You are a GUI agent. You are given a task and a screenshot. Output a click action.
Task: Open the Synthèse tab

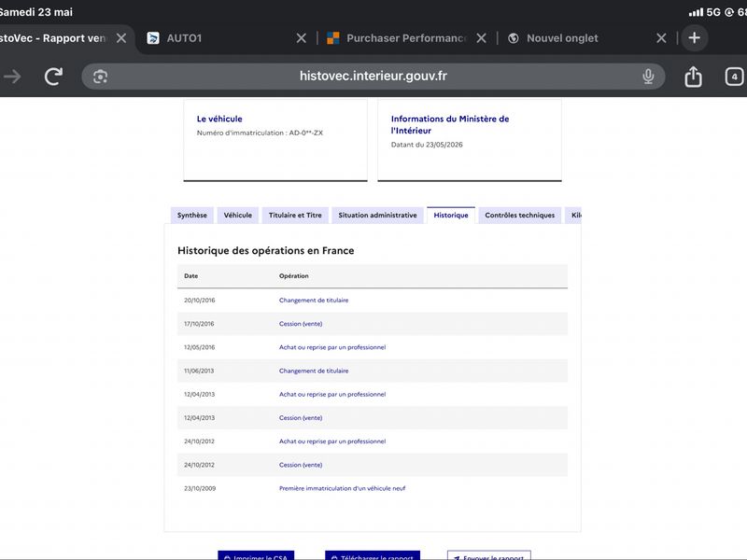click(192, 216)
